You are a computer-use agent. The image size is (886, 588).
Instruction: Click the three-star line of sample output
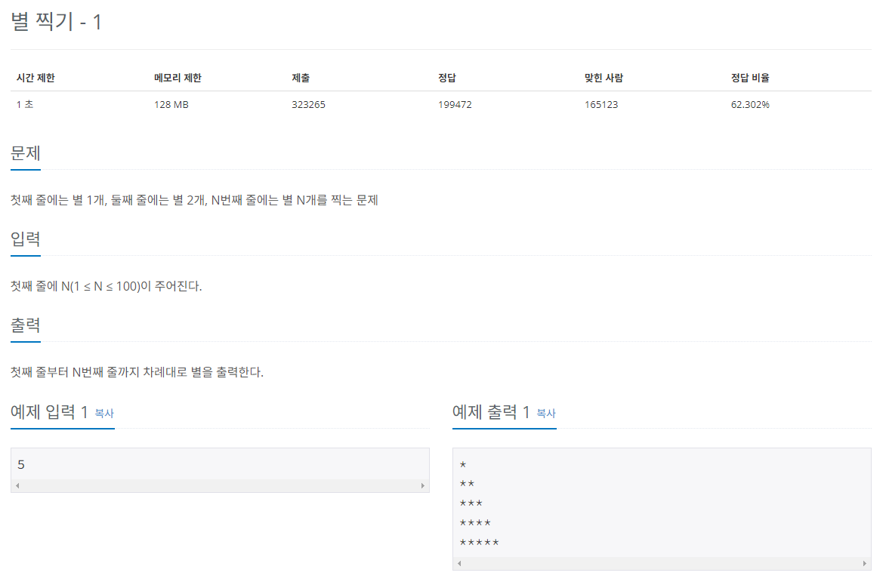point(471,503)
